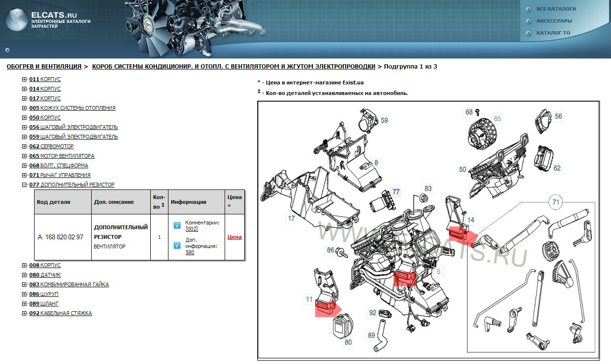Click info icon beside Комментарии
Image resolution: width=611 pixels, height=364 pixels.
[x=177, y=225]
